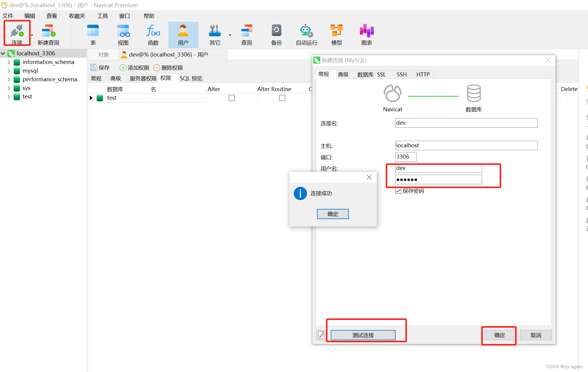Expand the test database node
Image resolution: width=588 pixels, height=372 pixels.
(9, 96)
